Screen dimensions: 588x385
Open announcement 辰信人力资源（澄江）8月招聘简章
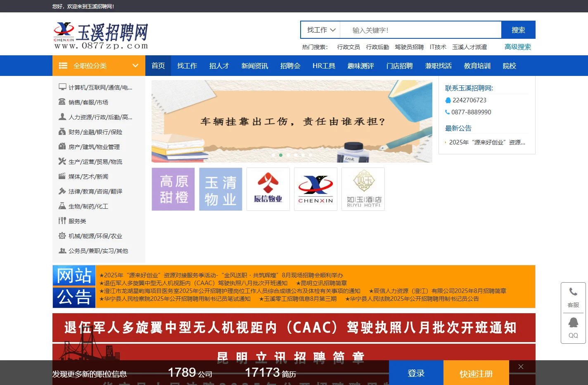click(x=438, y=291)
